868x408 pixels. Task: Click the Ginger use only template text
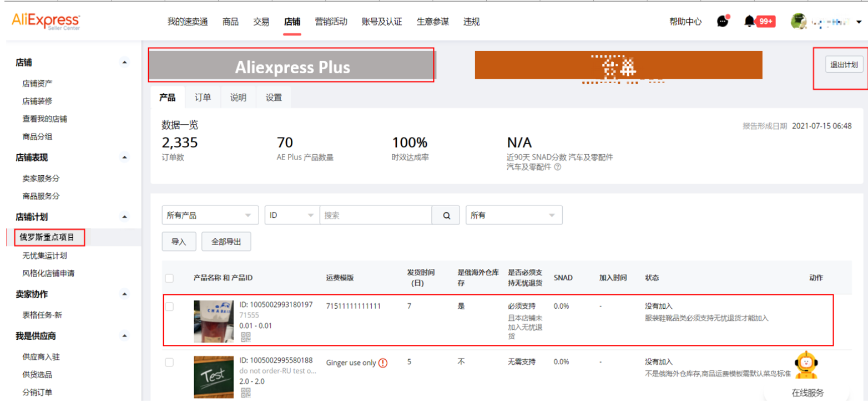351,363
